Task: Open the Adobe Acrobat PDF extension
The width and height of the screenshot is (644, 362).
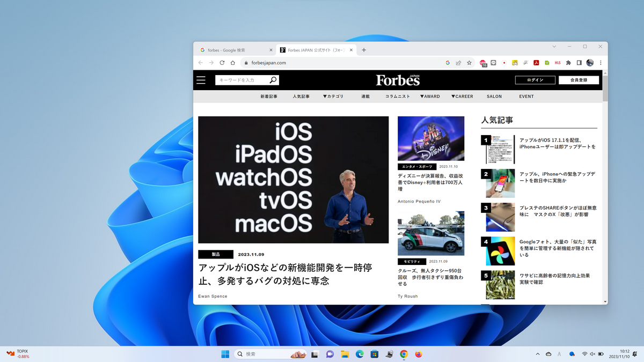Action: (536, 63)
